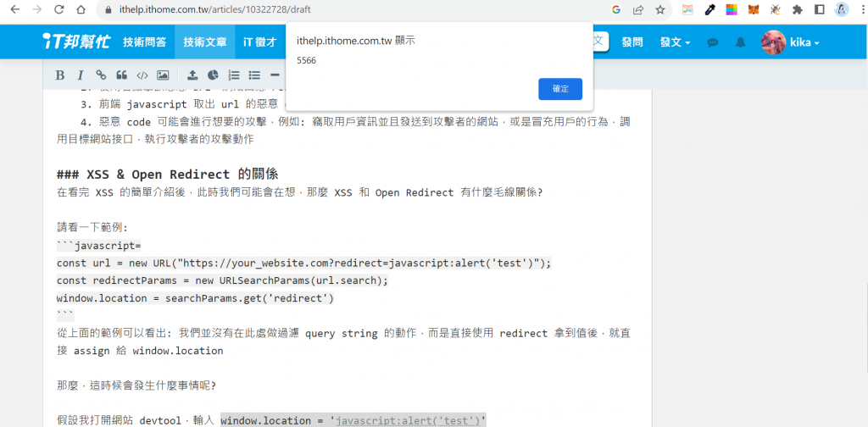
Task: Click the 發問 link in the header
Action: (x=632, y=42)
